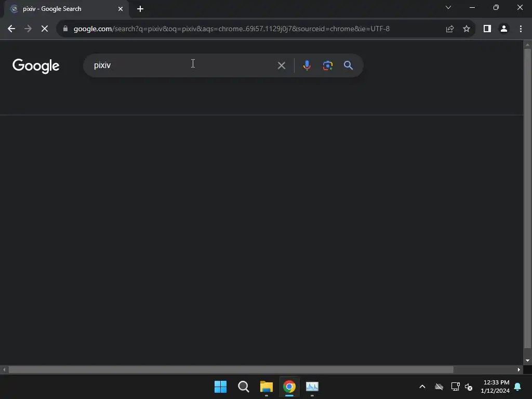The width and height of the screenshot is (532, 399).
Task: Go back to the previous page
Action: [x=11, y=29]
